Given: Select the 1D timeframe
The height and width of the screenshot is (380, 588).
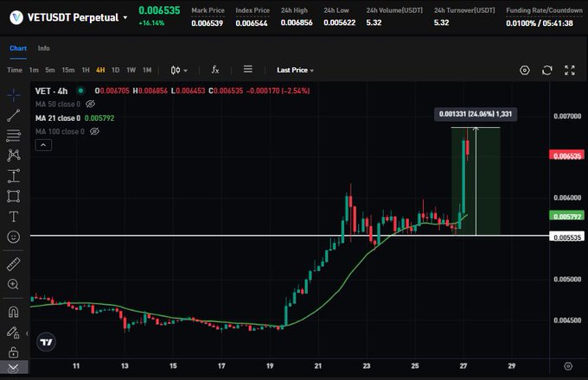Looking at the screenshot, I should 116,70.
